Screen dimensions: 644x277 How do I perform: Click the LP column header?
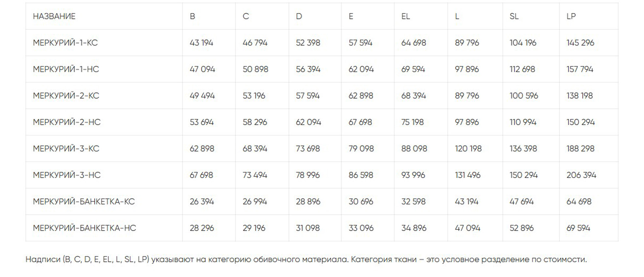pyautogui.click(x=571, y=16)
